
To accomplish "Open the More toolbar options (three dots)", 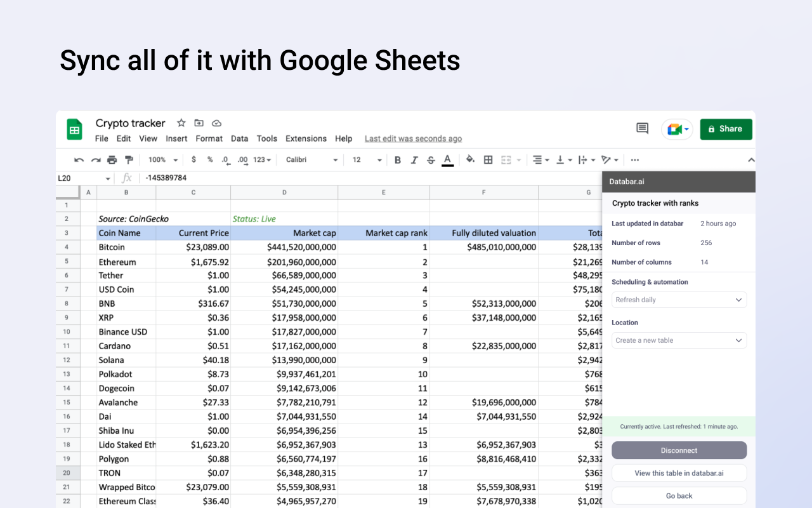I will (x=635, y=160).
